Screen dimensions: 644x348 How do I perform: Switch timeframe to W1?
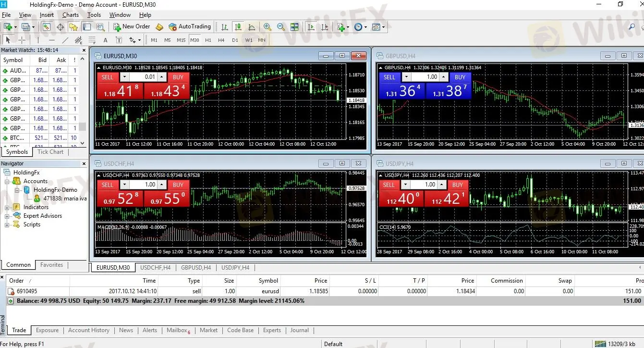[248, 40]
